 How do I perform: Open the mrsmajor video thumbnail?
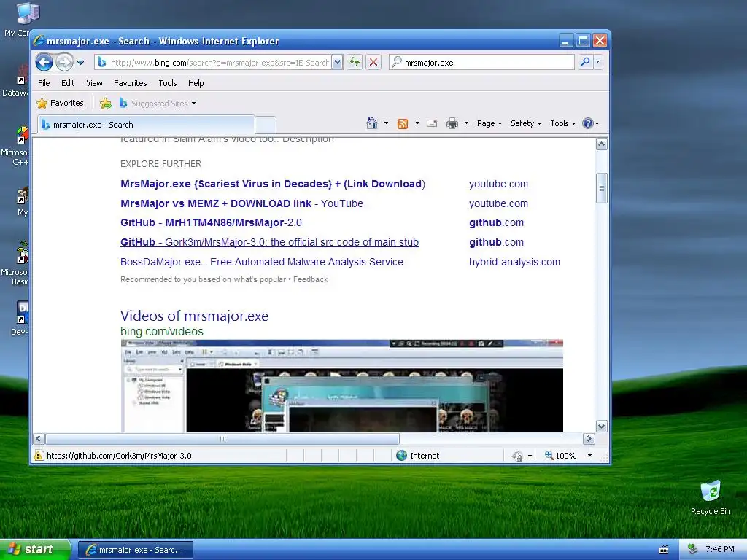[341, 386]
